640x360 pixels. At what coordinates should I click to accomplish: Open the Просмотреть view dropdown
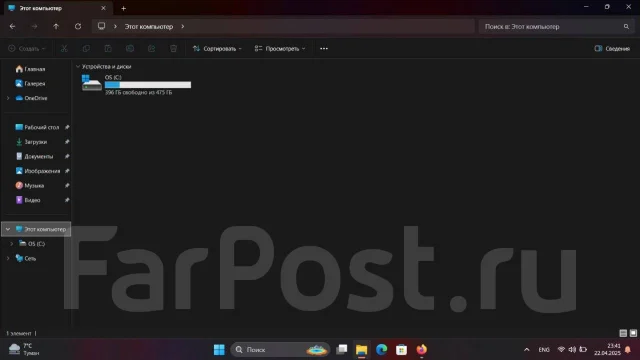[x=280, y=49]
